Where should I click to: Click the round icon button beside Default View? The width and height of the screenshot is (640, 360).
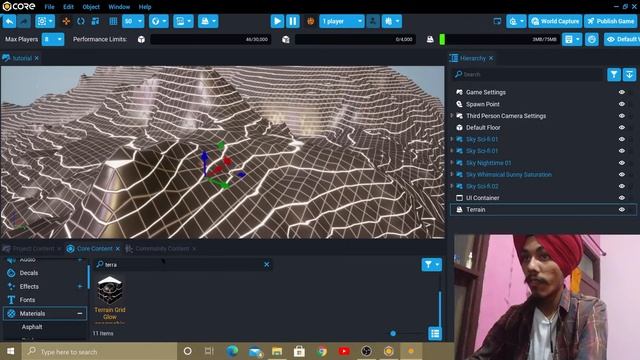(x=592, y=39)
